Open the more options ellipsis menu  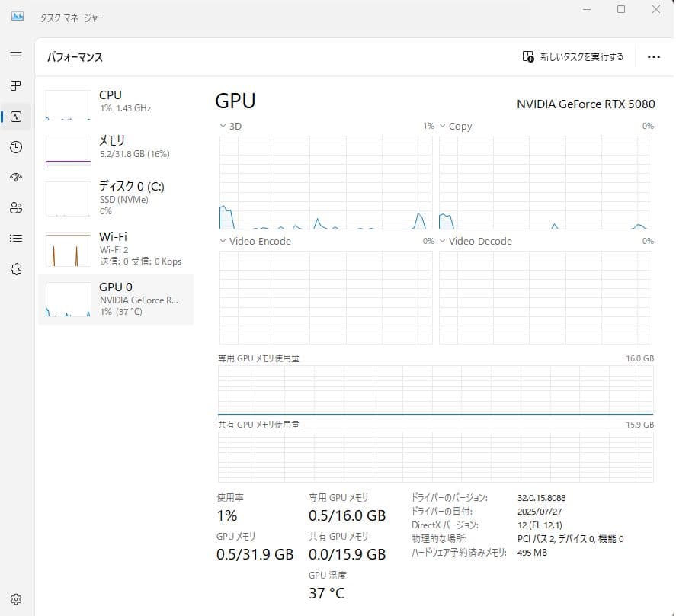click(653, 56)
